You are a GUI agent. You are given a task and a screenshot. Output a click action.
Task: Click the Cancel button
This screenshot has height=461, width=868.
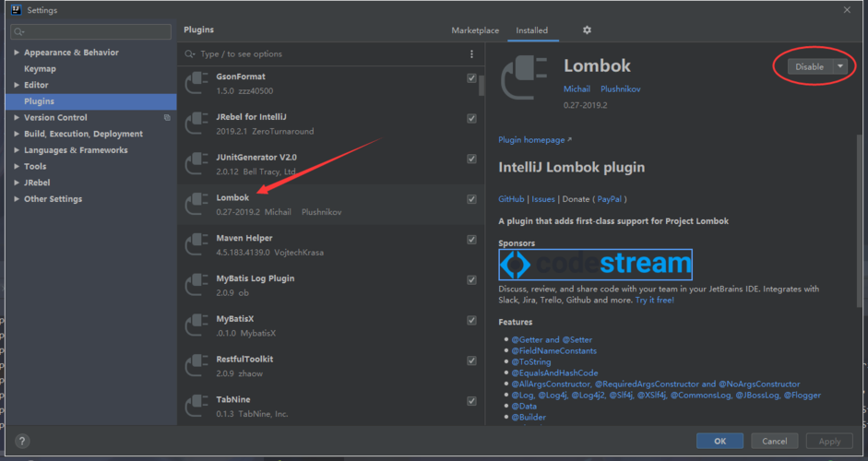[775, 441]
